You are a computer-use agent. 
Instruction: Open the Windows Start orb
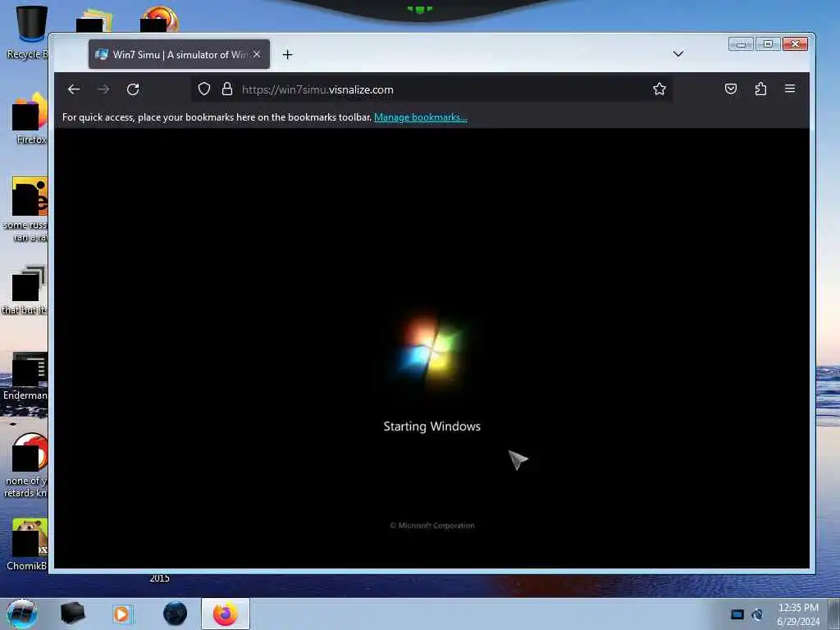coord(22,614)
